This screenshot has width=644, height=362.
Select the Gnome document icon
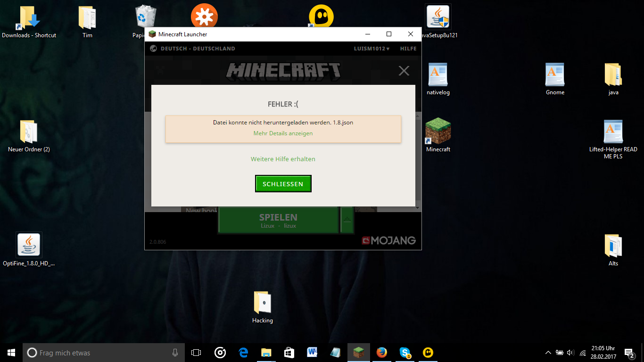tap(555, 79)
